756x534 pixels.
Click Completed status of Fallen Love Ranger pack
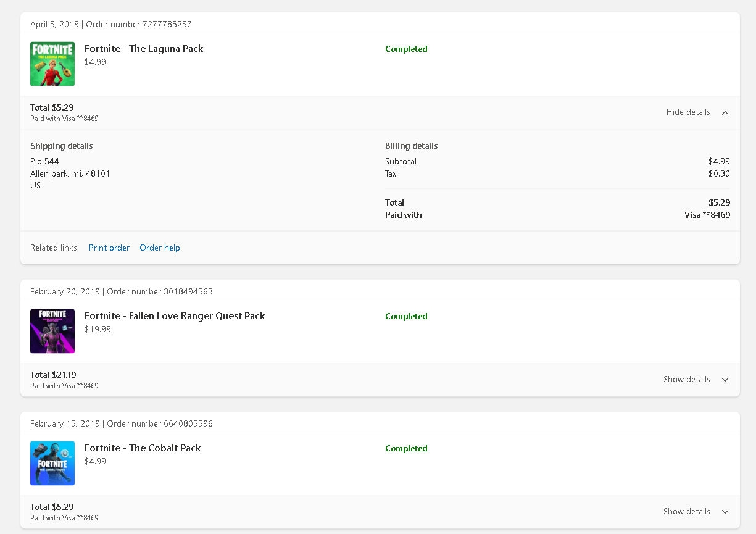tap(406, 317)
